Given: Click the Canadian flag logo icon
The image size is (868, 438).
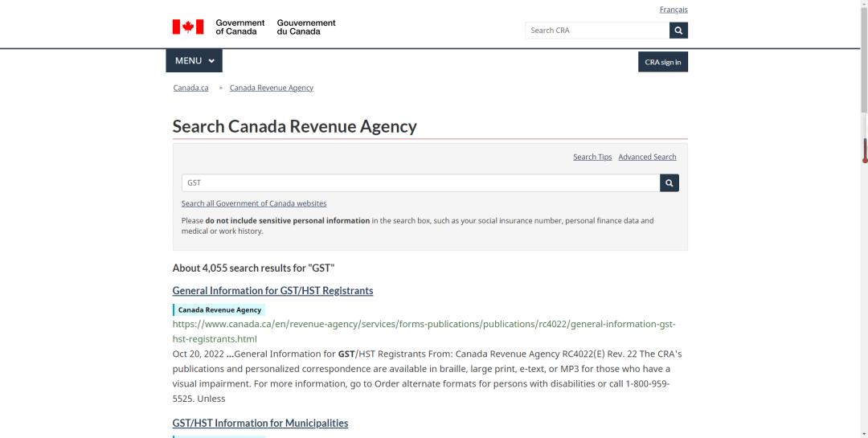Looking at the screenshot, I should pyautogui.click(x=188, y=27).
